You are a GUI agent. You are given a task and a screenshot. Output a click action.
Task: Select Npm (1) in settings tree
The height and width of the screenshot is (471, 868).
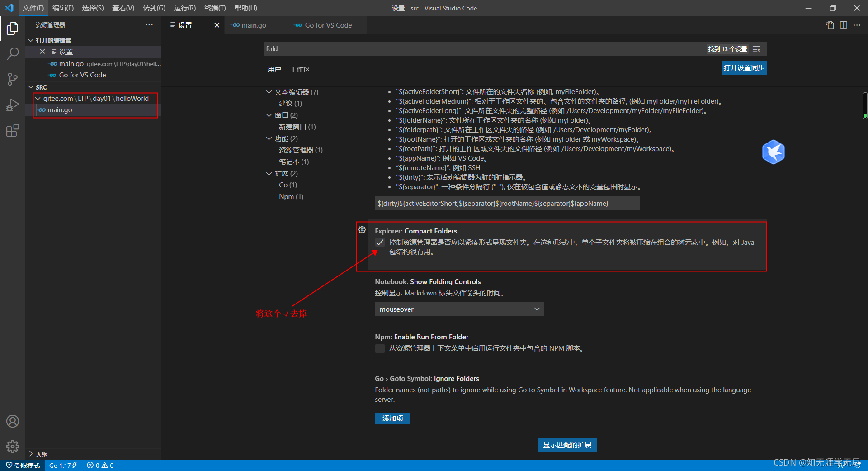point(291,197)
